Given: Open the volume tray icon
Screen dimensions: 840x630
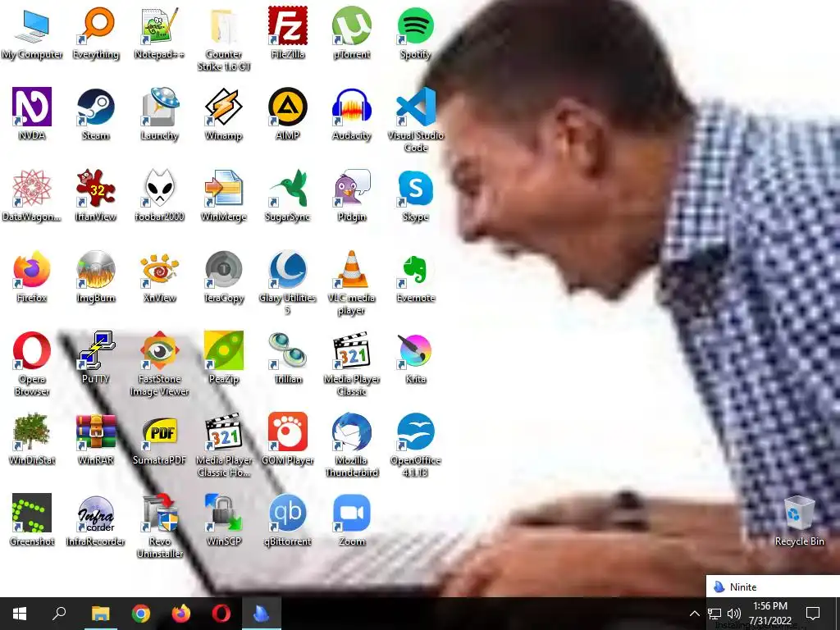Looking at the screenshot, I should pyautogui.click(x=734, y=614).
